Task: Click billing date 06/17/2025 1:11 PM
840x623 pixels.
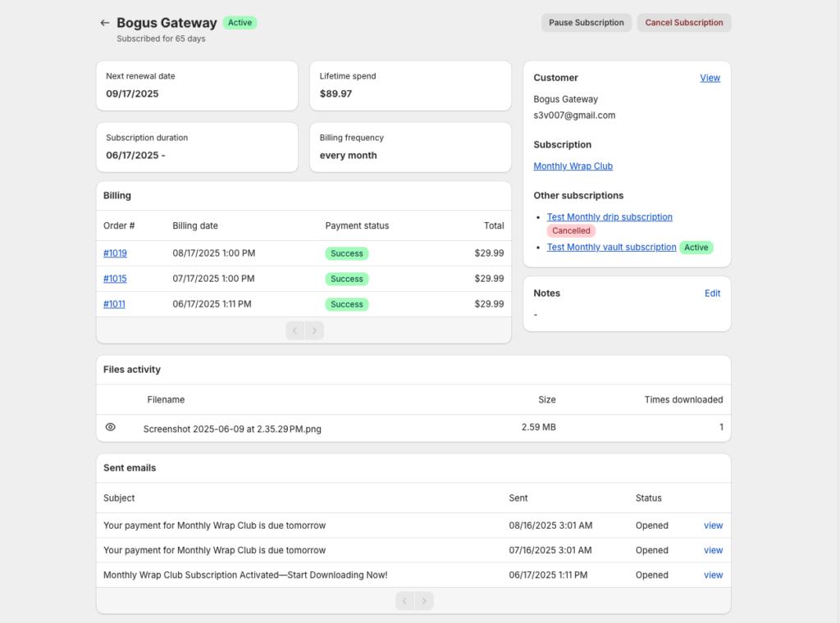Action: 212,304
